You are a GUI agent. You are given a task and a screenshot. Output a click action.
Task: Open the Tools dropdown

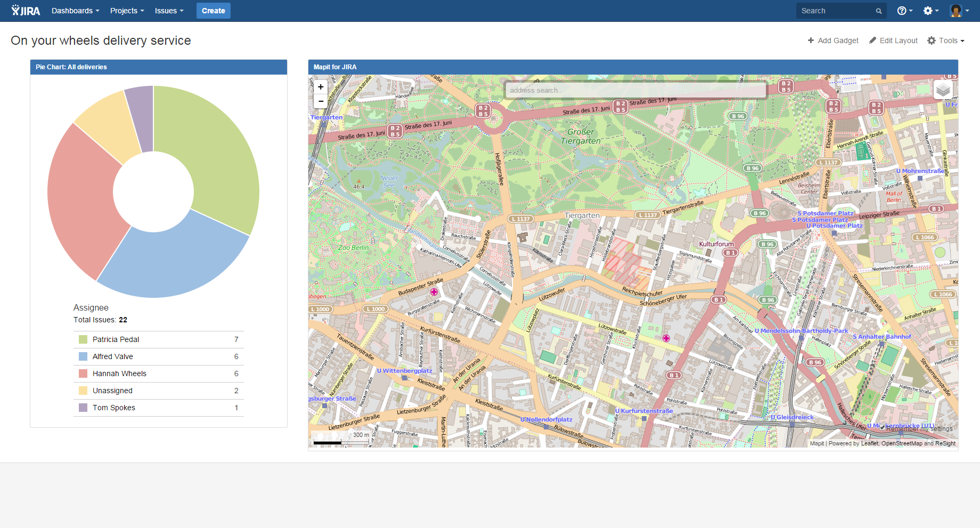pyautogui.click(x=946, y=40)
